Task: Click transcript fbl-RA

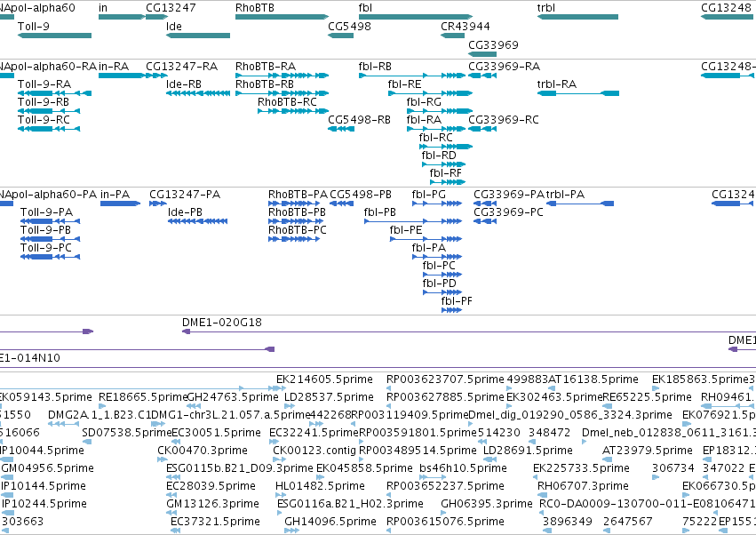Action: pyautogui.click(x=436, y=129)
